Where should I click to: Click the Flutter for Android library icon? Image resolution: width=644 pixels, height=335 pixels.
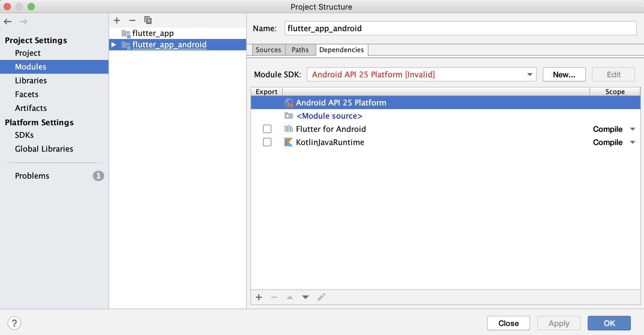289,129
